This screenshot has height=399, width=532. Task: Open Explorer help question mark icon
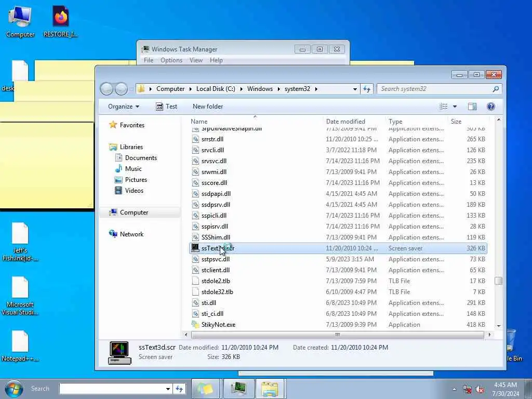click(490, 107)
